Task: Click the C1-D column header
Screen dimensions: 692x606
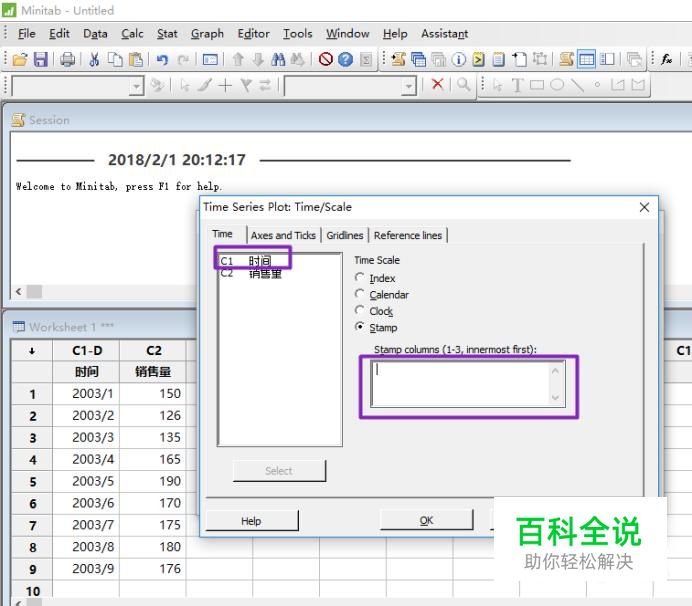Action: [x=86, y=351]
